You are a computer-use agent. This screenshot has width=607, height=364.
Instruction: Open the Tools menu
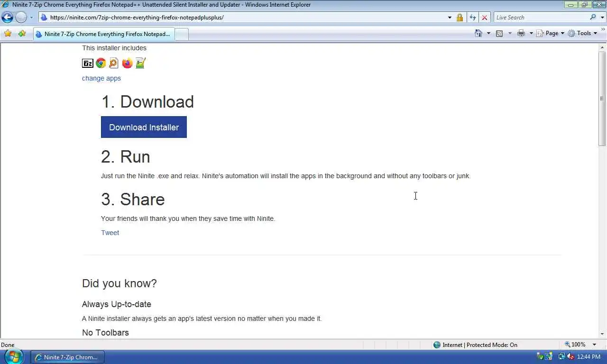[x=583, y=33]
